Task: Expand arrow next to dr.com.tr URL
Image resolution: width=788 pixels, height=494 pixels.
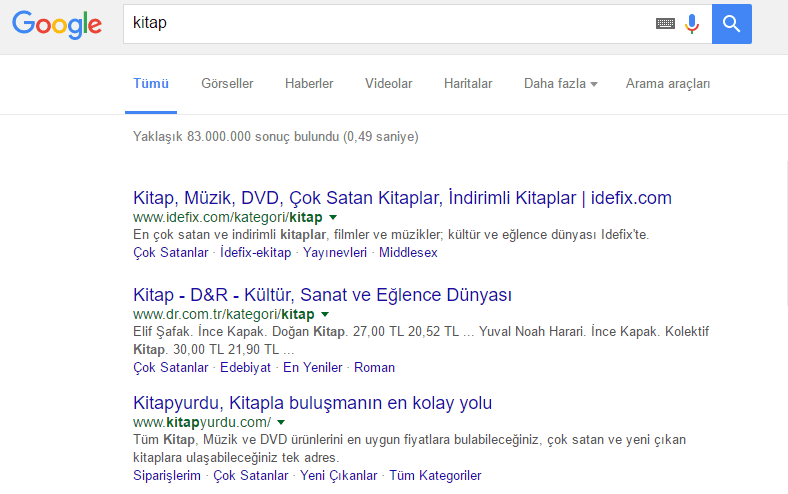Action: [323, 315]
